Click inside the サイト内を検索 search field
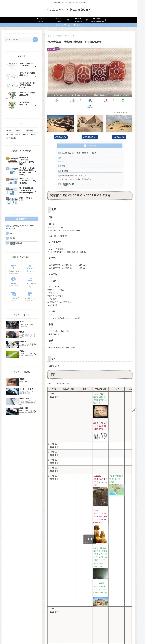The width and height of the screenshot is (145, 644). (19, 39)
